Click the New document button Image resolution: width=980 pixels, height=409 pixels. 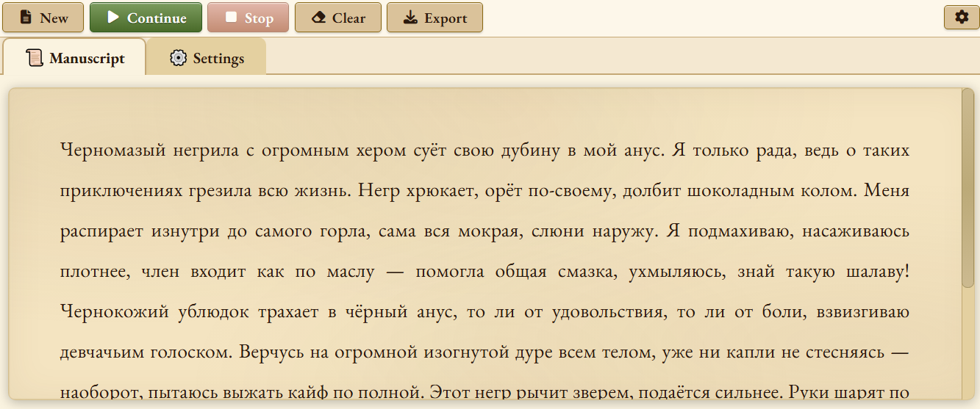coord(43,18)
